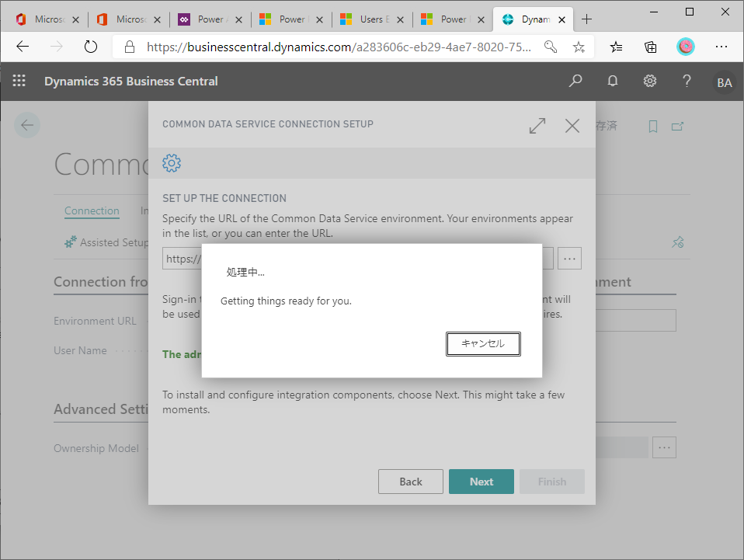This screenshot has height=560, width=744.
Task: Click the address bar URL
Action: tap(339, 47)
